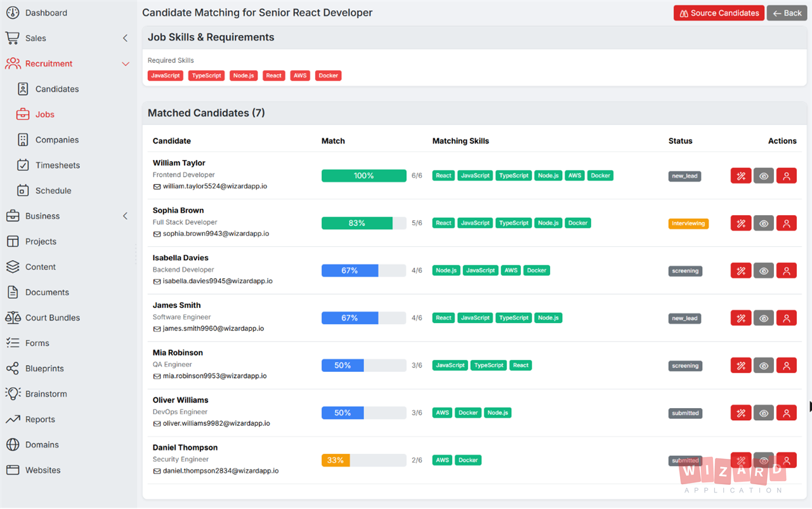The image size is (812, 509).
Task: Go back using the Back button
Action: pos(787,13)
